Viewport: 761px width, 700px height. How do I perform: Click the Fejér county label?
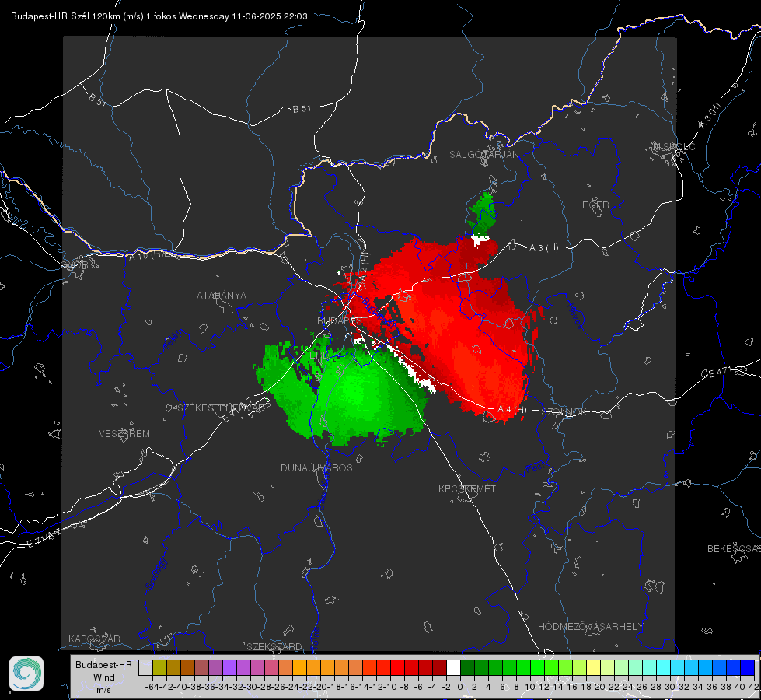tap(174, 340)
